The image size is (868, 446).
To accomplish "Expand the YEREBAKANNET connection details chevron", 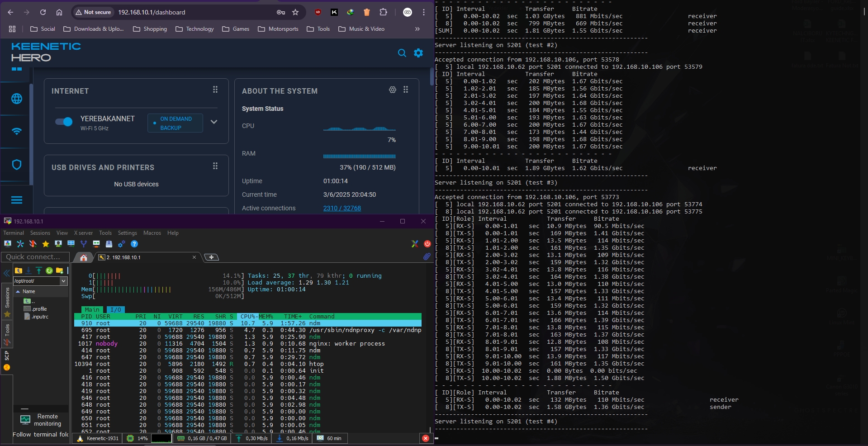I will (214, 122).
